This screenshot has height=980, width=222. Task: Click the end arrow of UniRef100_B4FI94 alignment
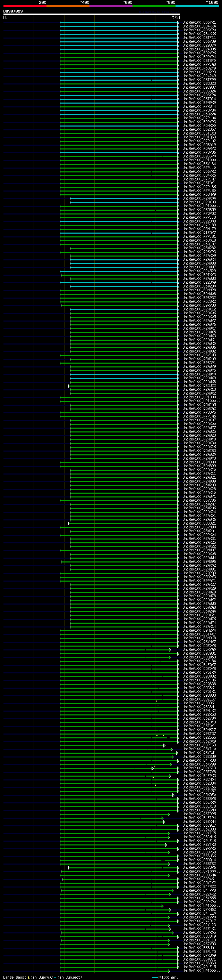point(162,818)
